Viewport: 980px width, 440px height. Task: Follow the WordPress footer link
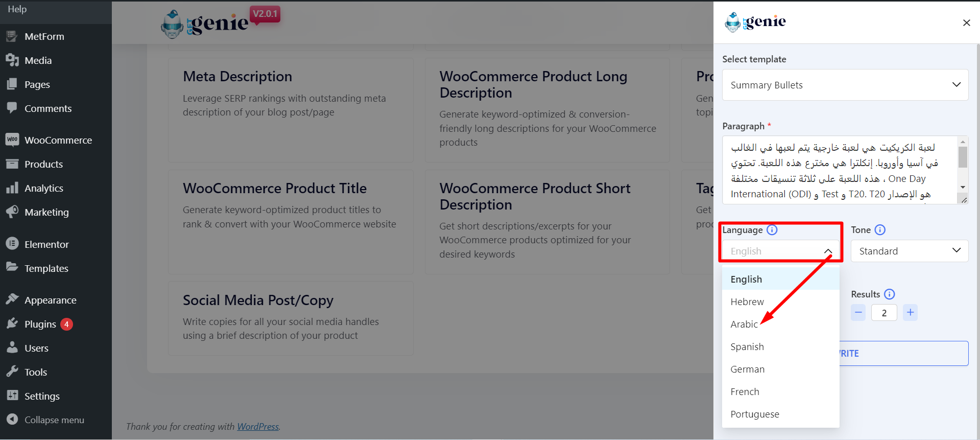point(258,426)
